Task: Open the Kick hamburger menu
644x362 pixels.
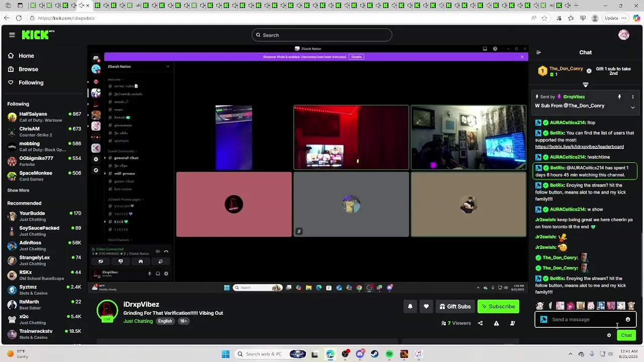Action: click(x=12, y=35)
